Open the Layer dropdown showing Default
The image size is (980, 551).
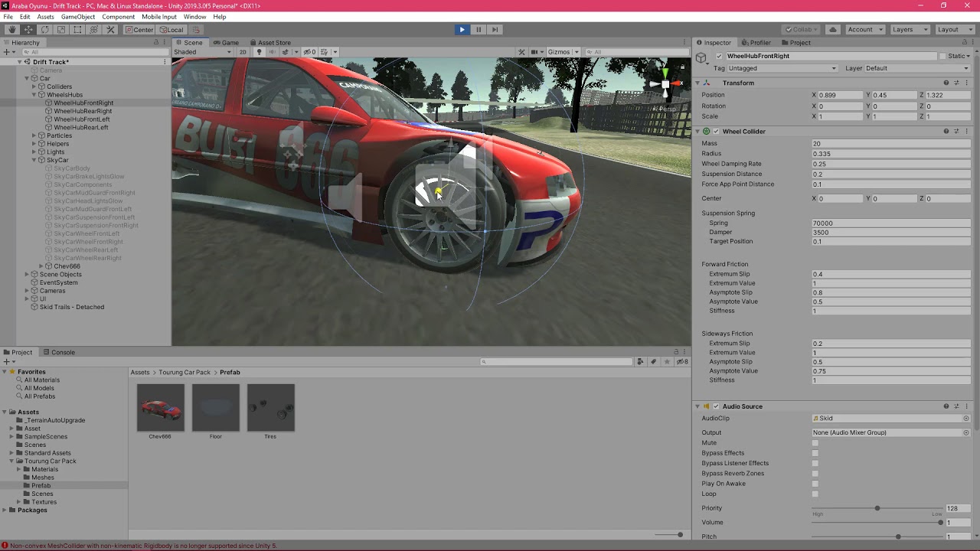tap(916, 68)
